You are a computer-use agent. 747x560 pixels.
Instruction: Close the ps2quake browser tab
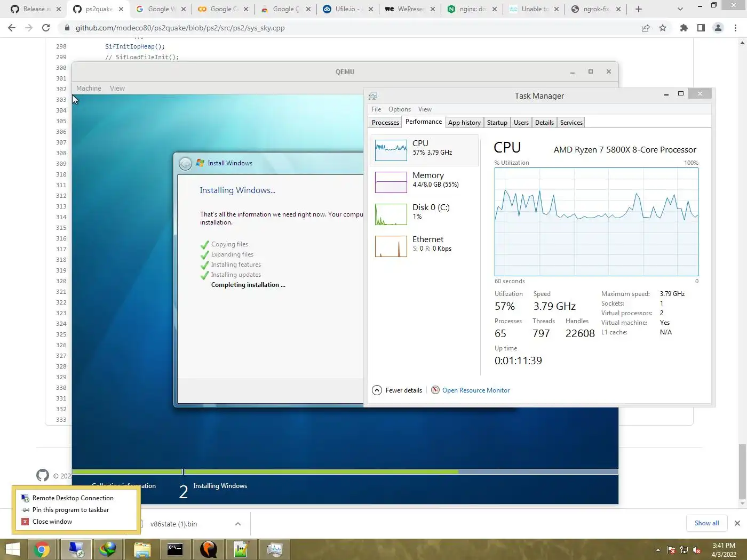121,9
